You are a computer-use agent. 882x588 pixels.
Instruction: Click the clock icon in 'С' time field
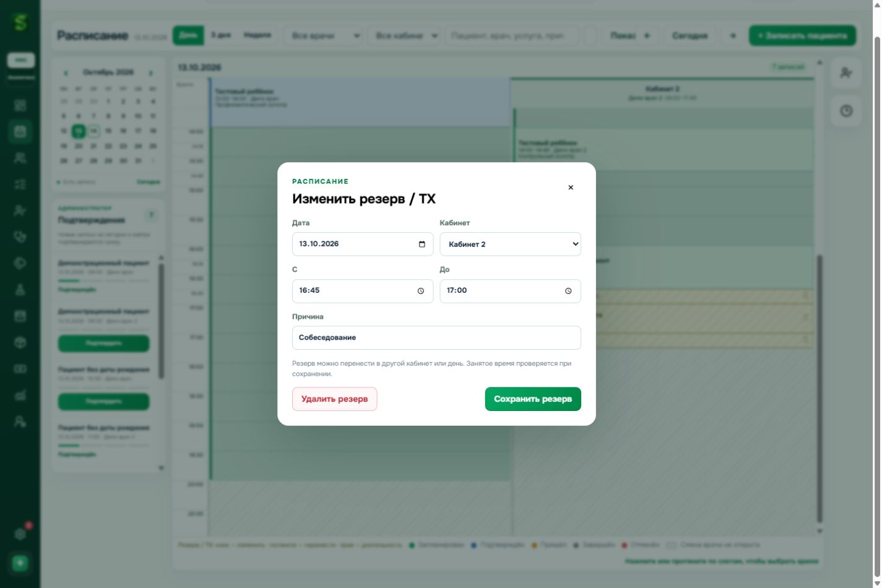point(421,291)
